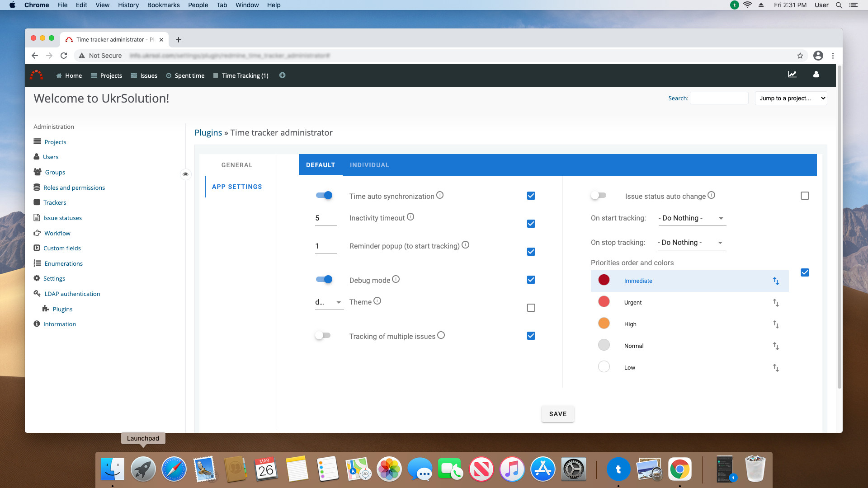Open the On stop tracking dropdown
868x488 pixels.
(691, 243)
